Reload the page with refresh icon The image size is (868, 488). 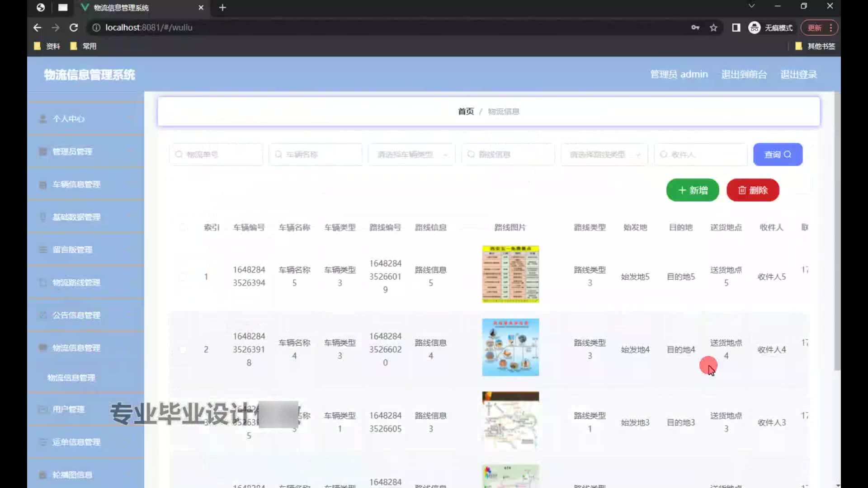coord(74,28)
